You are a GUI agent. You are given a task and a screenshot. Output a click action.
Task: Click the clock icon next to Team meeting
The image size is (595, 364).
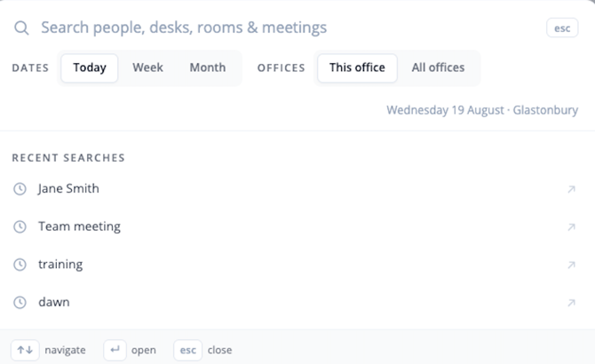20,226
